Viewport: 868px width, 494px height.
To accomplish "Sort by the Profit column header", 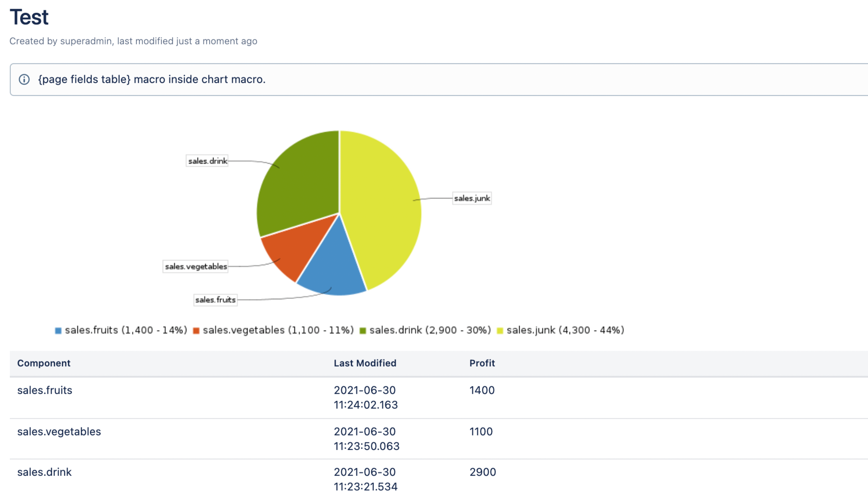I will coord(482,363).
